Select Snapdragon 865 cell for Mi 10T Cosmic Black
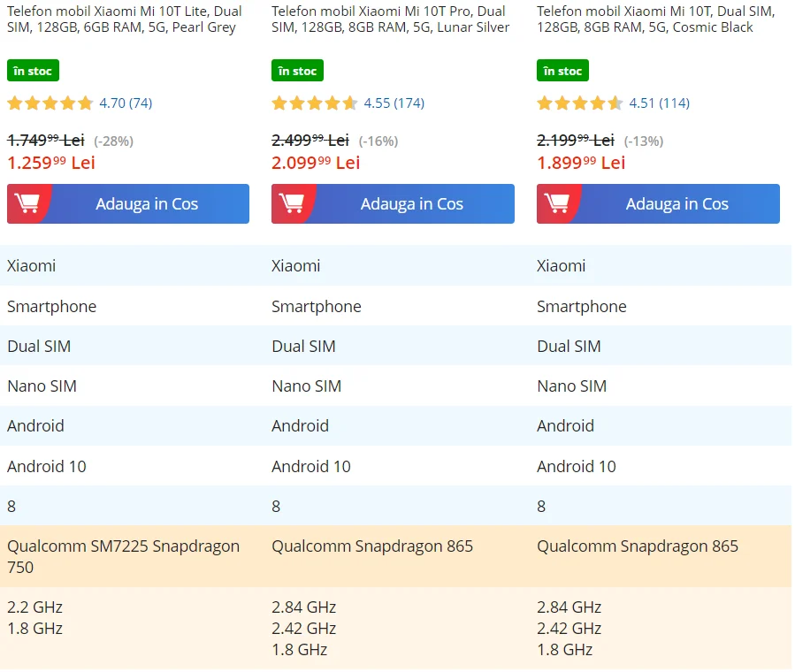Screen dimensions: 795x672 638,546
